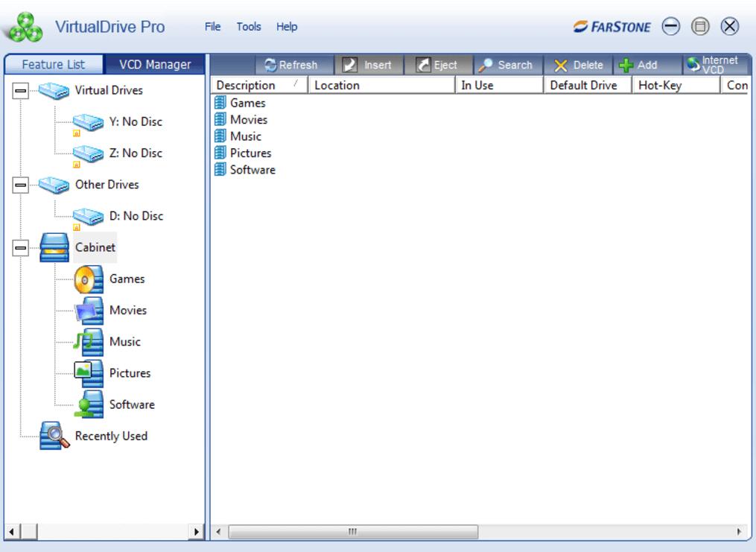Click the Delete X icon
The height and width of the screenshot is (552, 756).
point(560,65)
